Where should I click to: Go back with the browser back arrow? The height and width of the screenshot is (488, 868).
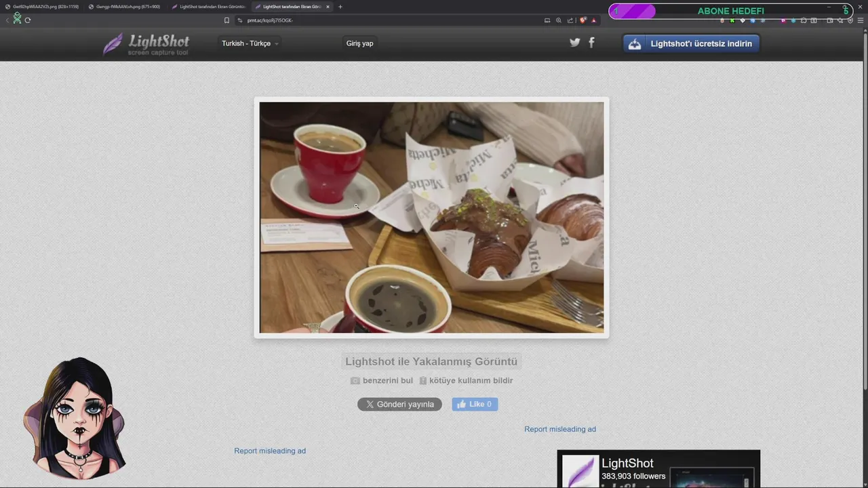(7, 20)
